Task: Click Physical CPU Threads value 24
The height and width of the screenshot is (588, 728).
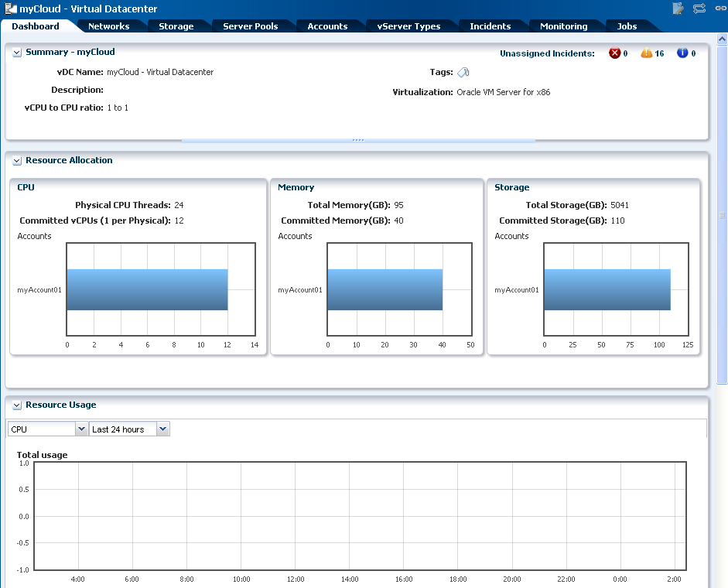Action: [179, 205]
